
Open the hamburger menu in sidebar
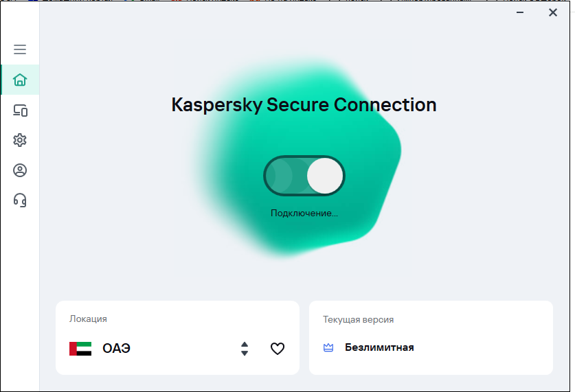click(x=20, y=49)
